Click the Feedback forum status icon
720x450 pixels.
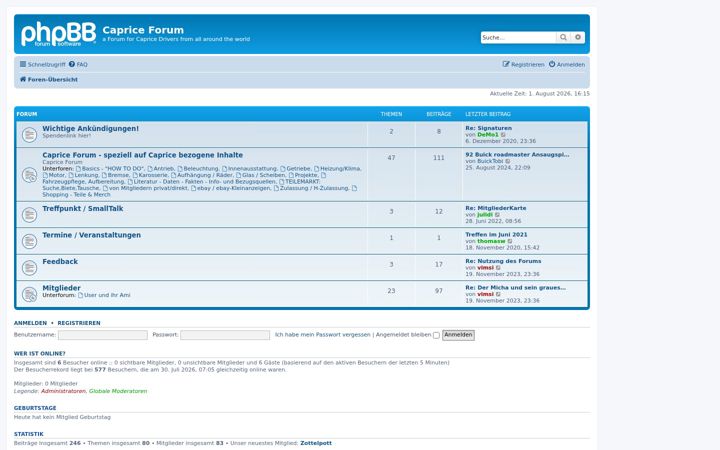point(29,268)
